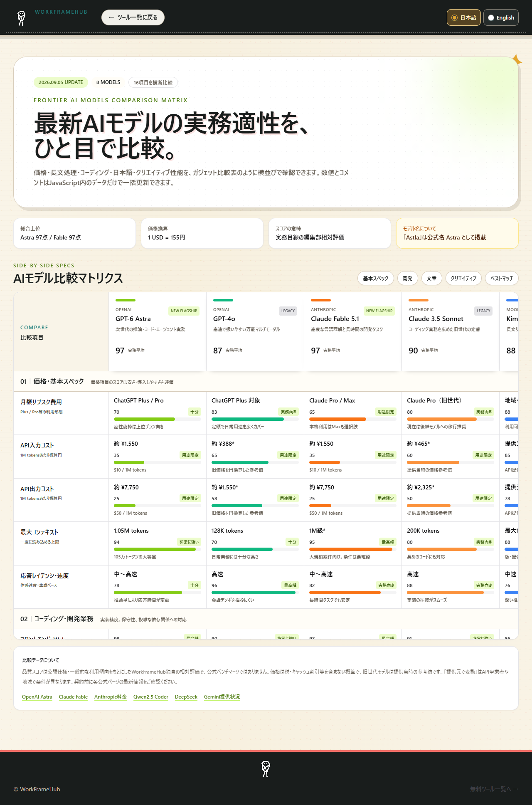Click the 16項目を横断比較 pill
This screenshot has height=805, width=532.
(x=153, y=82)
